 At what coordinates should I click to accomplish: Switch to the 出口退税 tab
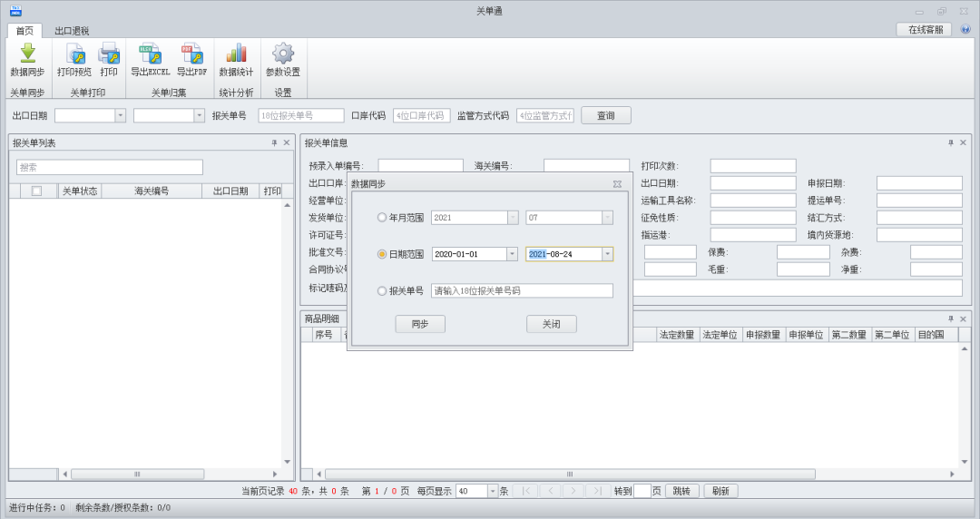[x=72, y=31]
